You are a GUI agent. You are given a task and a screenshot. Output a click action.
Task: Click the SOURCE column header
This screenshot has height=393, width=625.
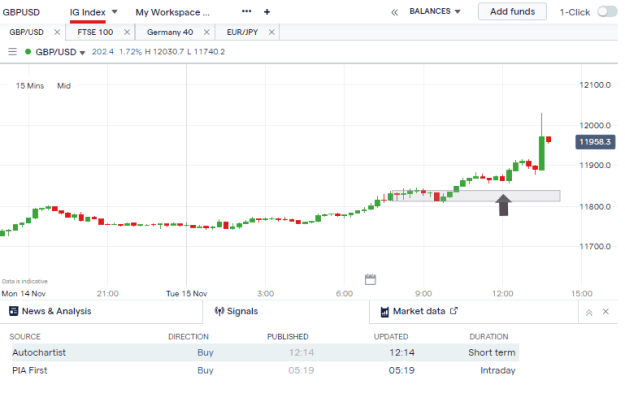point(25,337)
